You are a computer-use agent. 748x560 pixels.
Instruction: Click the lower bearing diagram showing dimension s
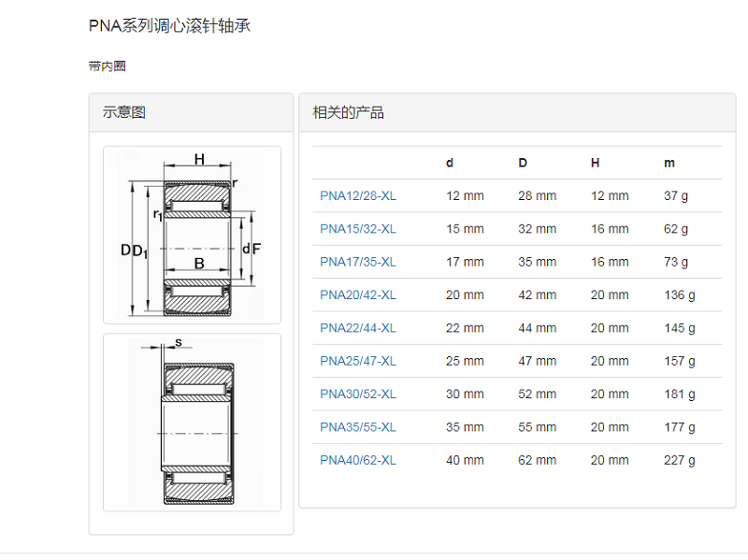[192, 423]
